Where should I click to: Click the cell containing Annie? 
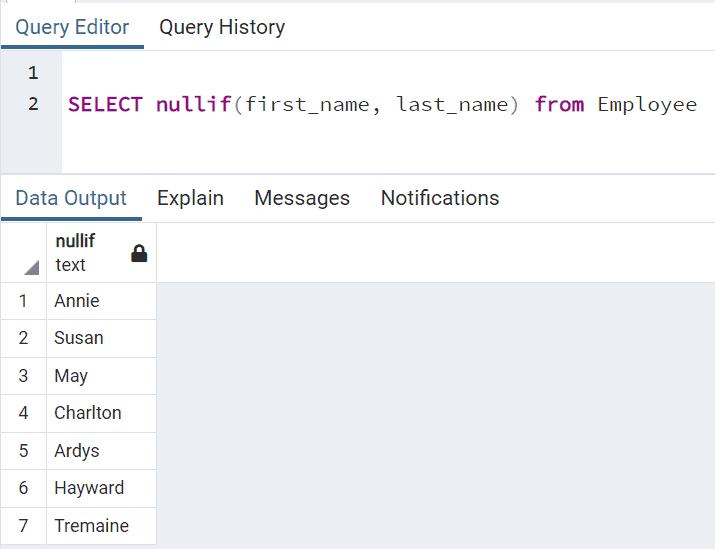click(x=100, y=301)
